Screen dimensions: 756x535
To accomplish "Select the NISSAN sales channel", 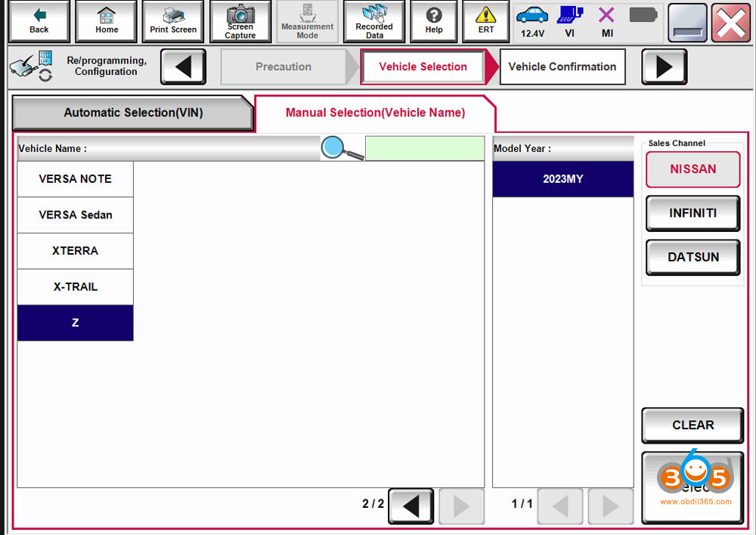I will tap(692, 169).
